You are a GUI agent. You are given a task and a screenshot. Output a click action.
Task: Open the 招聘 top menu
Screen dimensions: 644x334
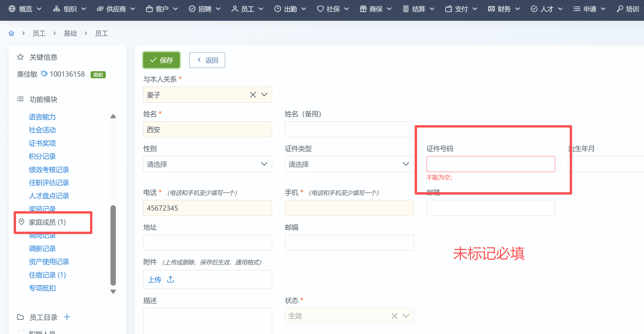tap(205, 9)
